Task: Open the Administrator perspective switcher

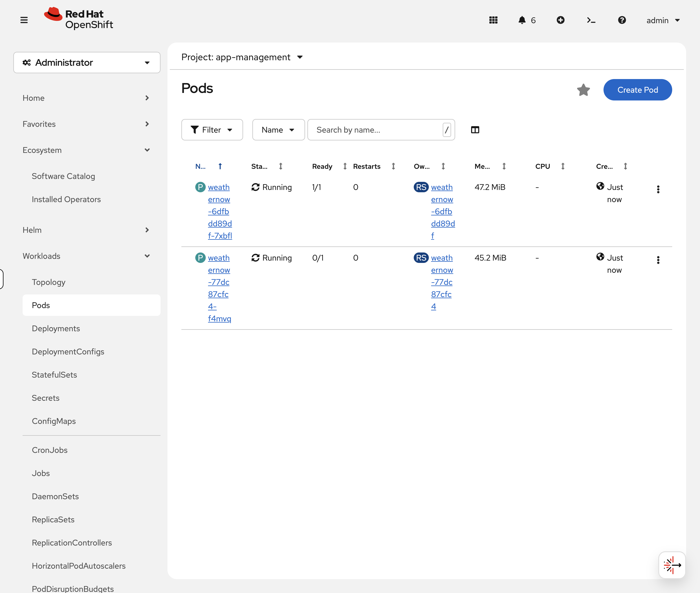Action: coord(87,63)
